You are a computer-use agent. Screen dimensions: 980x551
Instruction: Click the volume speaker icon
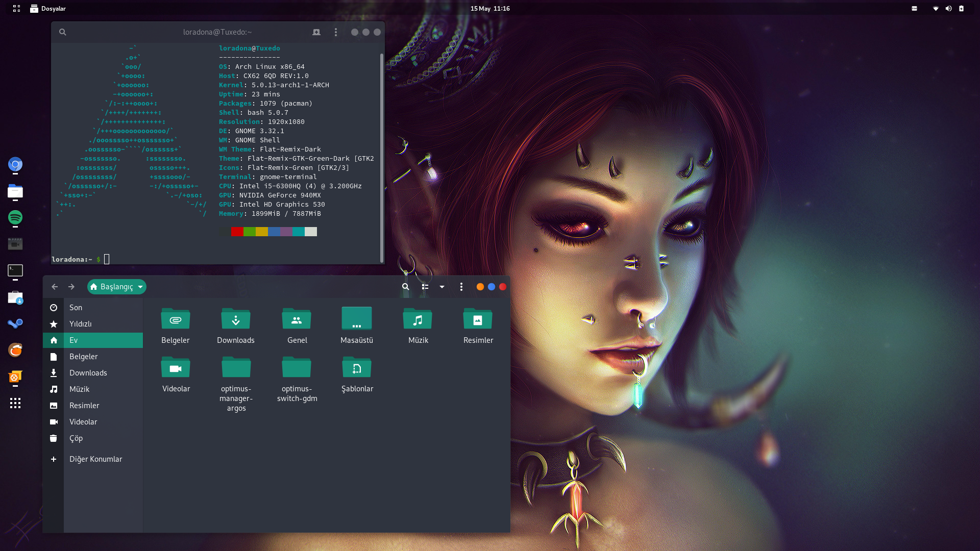948,9
